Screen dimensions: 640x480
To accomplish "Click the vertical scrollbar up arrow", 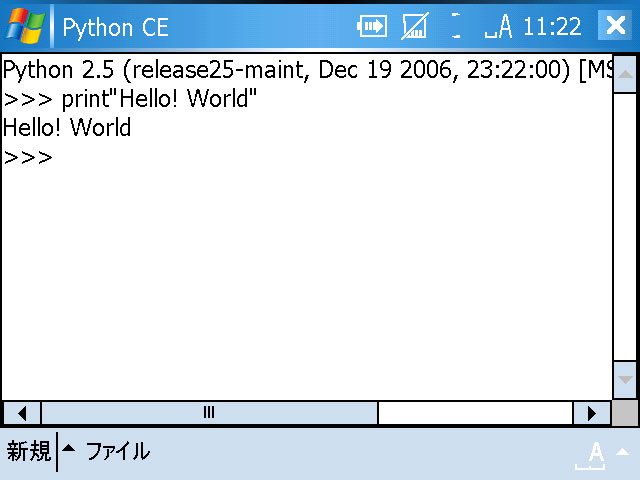I will click(625, 74).
